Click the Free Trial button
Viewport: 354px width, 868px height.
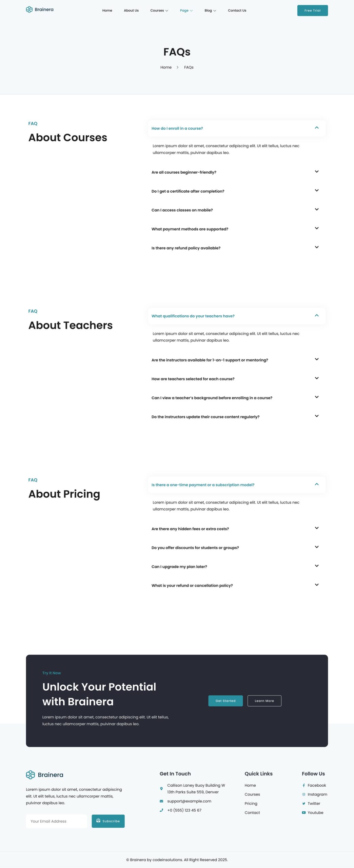pos(312,11)
